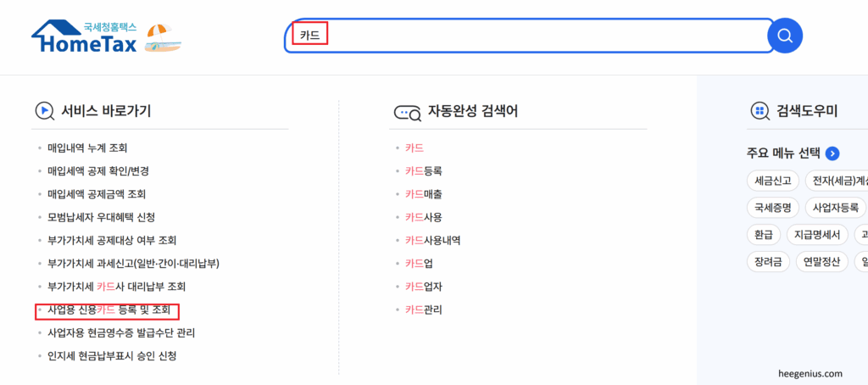Open 인지세 현금납부표시 승인 신청
868x385 pixels.
tap(112, 356)
